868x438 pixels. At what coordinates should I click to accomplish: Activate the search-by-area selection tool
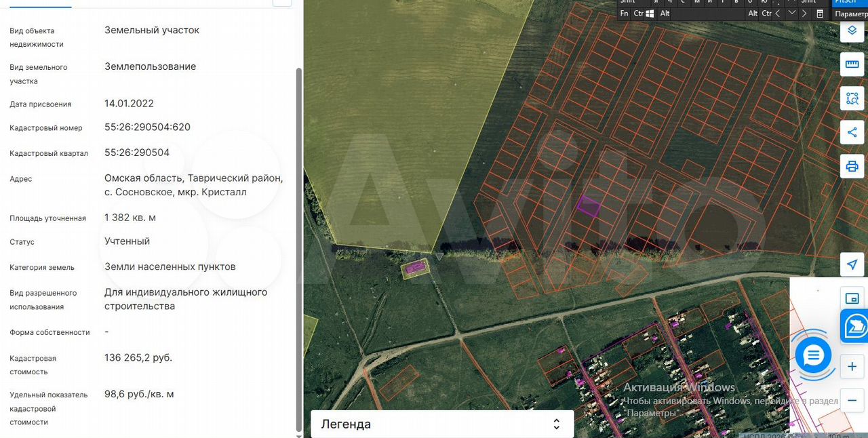(852, 98)
